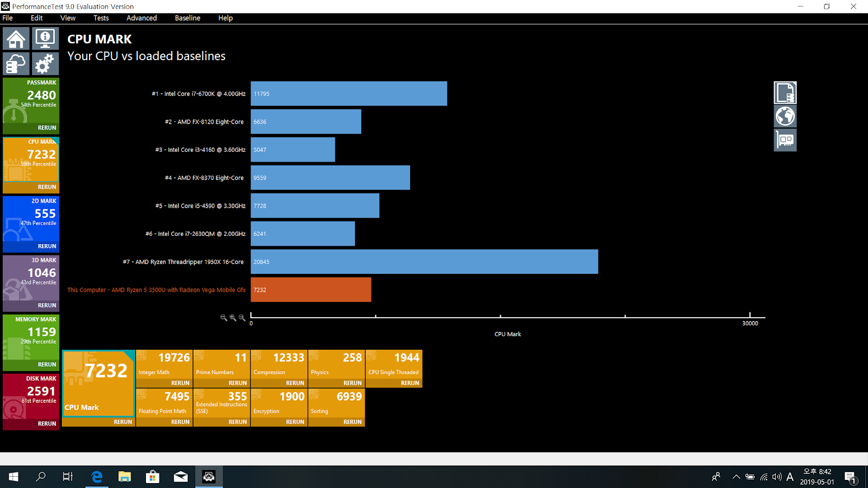Click the Intel Core i7-2630QM label

coord(195,234)
